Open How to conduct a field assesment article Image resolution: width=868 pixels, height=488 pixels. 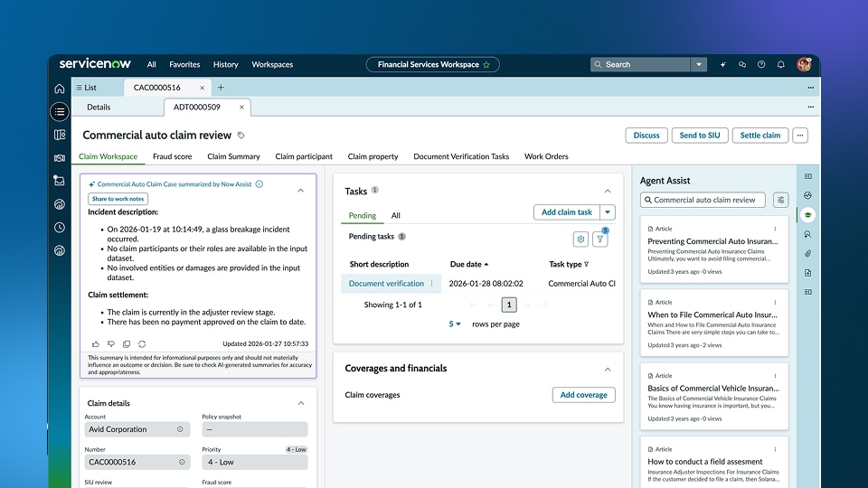tap(704, 462)
